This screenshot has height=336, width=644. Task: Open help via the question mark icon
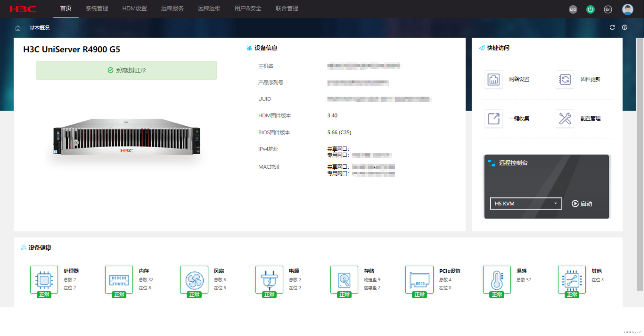[625, 27]
